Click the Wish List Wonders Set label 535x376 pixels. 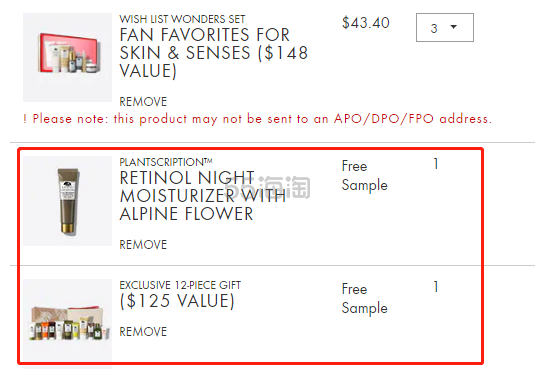point(182,19)
